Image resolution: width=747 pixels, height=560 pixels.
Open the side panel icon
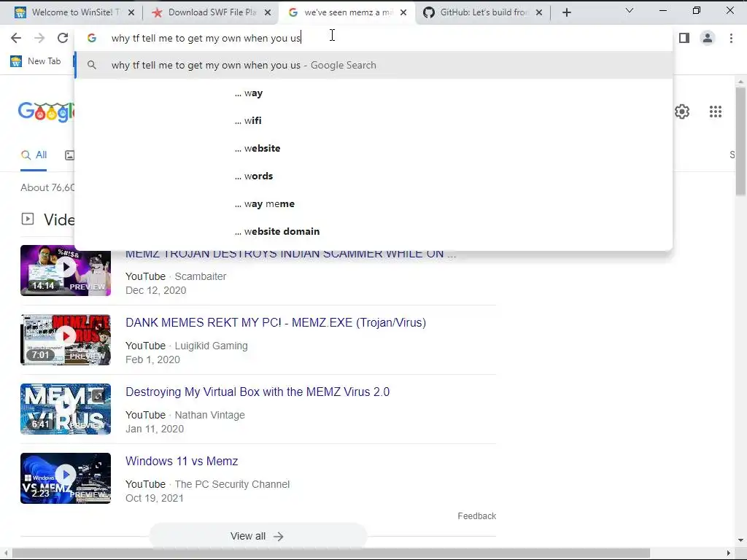click(x=684, y=38)
